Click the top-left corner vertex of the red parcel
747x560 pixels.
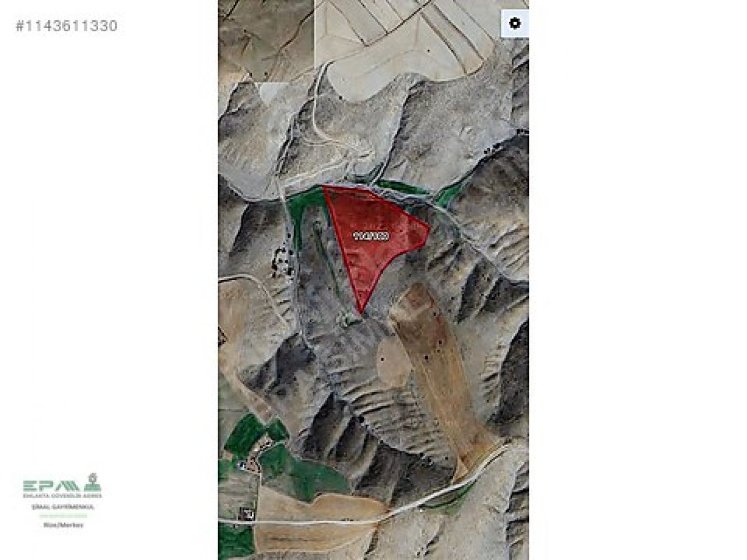pos(324,187)
